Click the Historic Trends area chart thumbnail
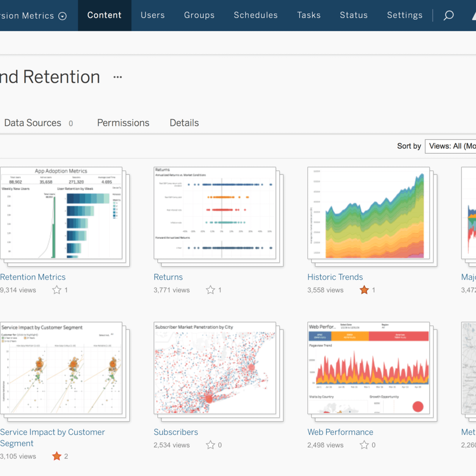Viewport: 476px width, 476px height. point(369,213)
